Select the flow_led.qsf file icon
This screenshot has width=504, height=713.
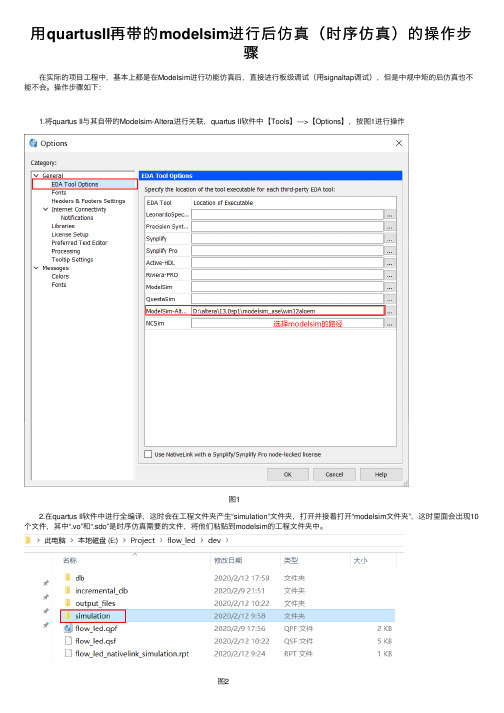point(68,641)
